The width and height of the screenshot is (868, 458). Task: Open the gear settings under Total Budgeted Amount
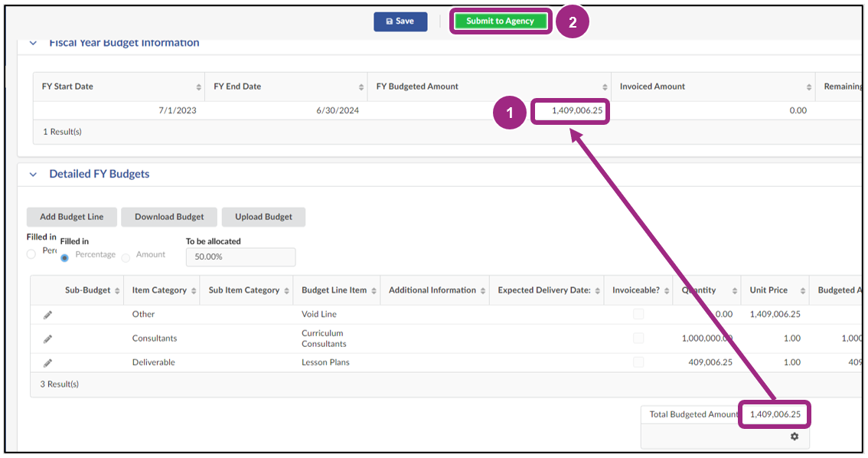coord(794,437)
